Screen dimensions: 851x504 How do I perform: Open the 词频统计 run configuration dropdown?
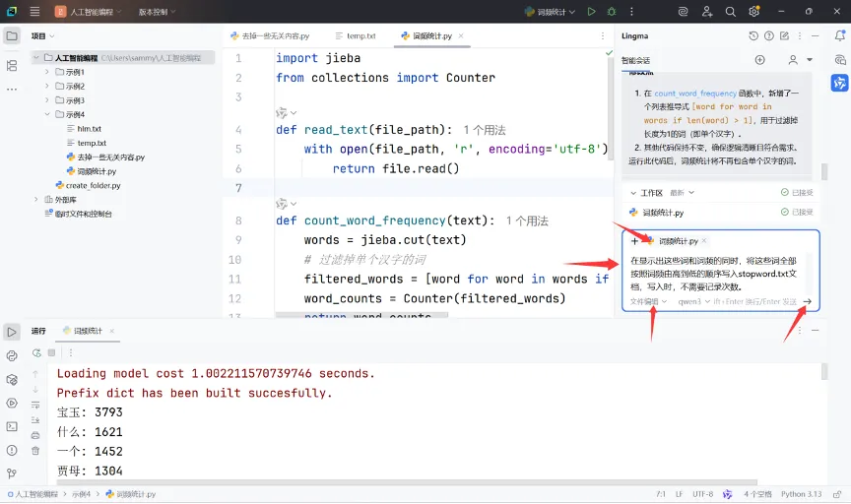550,12
